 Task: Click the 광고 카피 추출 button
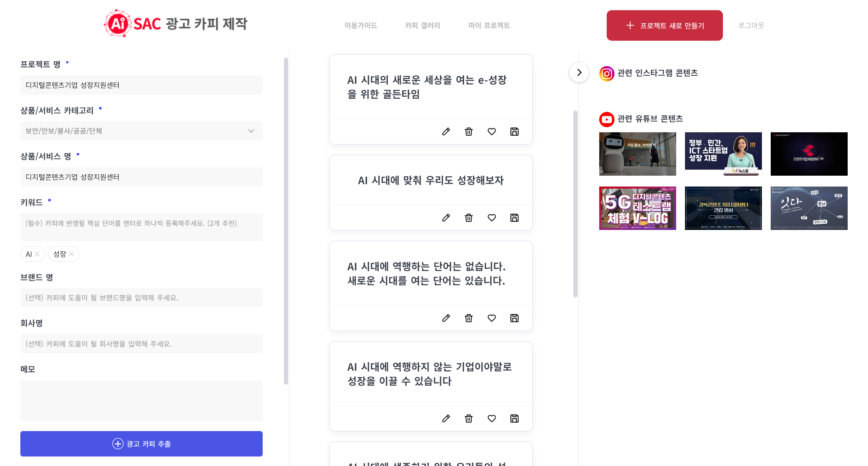(x=141, y=444)
